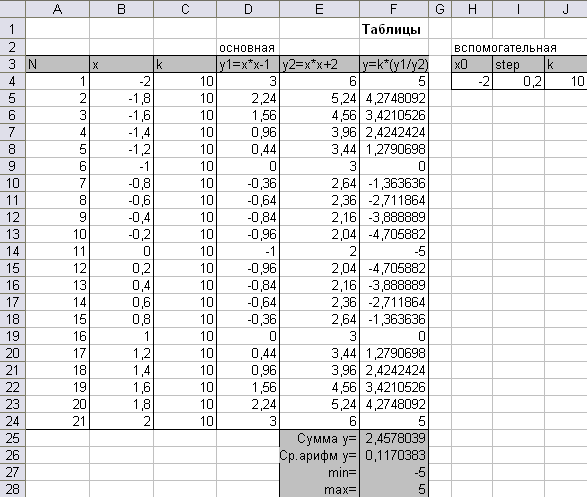Click cell D14 with value -1

click(248, 251)
